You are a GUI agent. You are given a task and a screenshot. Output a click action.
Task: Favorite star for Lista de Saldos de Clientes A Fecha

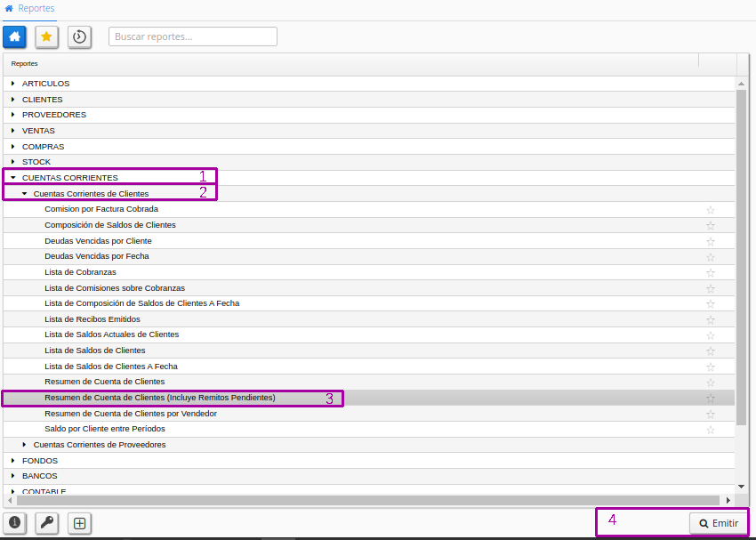[x=711, y=367]
